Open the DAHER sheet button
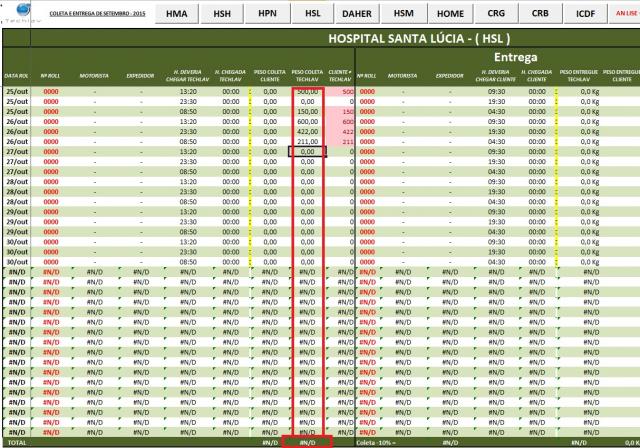 (x=357, y=13)
